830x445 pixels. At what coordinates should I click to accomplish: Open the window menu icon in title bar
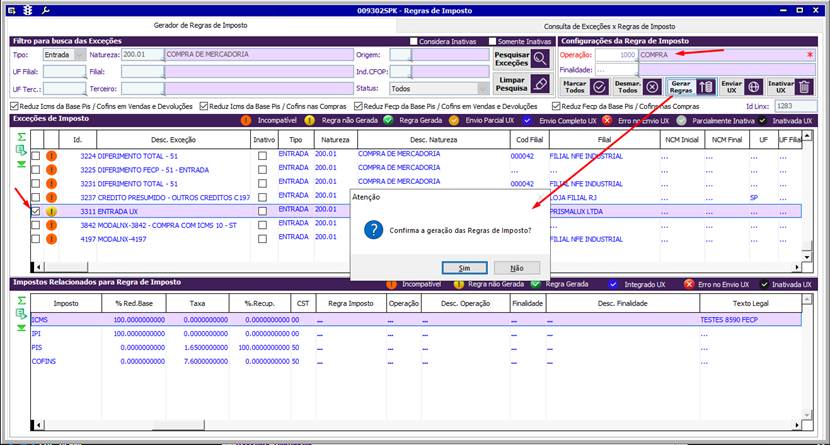(x=12, y=10)
